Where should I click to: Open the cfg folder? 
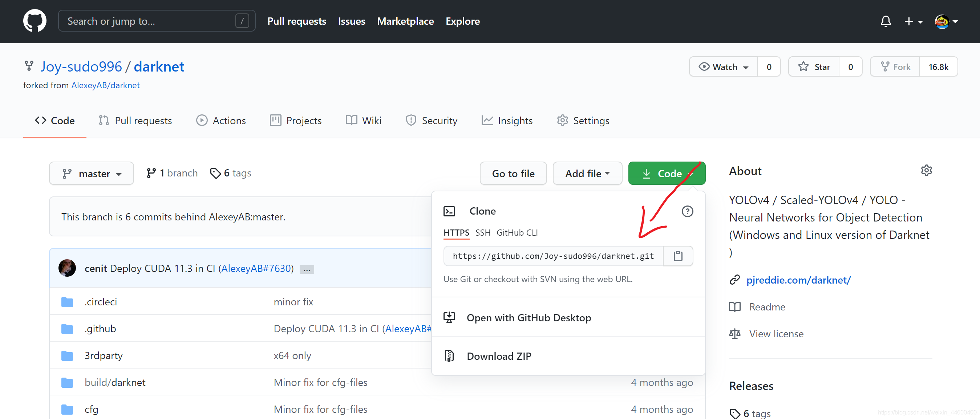tap(91, 410)
